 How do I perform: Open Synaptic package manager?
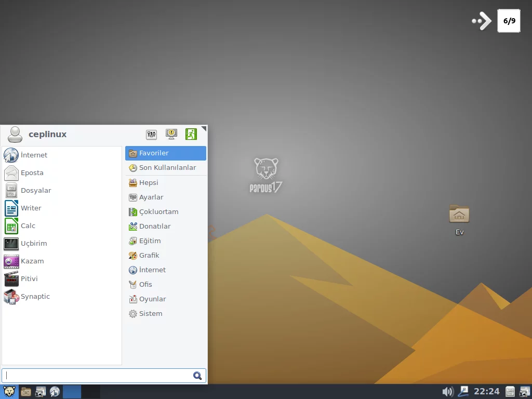pos(35,296)
